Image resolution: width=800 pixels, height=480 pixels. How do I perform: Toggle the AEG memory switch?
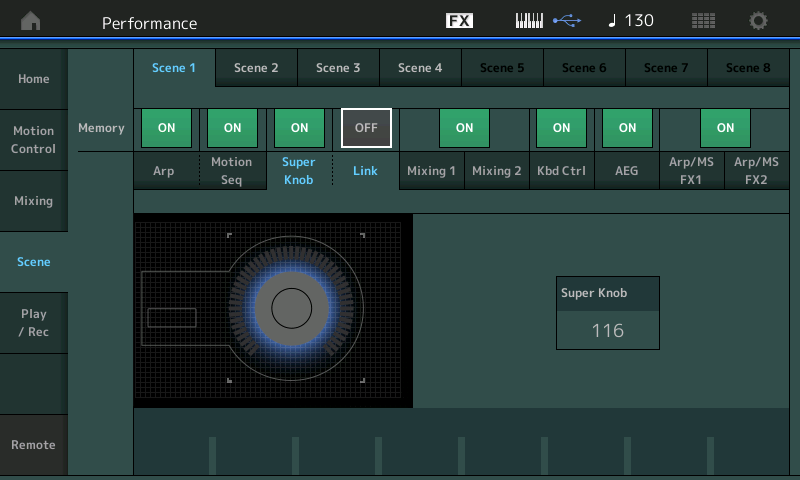pos(627,128)
